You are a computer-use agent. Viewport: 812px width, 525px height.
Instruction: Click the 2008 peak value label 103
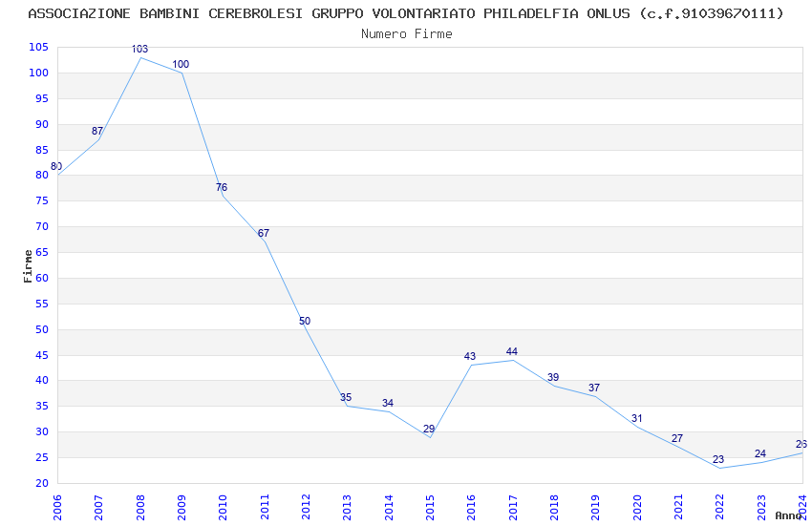point(139,49)
